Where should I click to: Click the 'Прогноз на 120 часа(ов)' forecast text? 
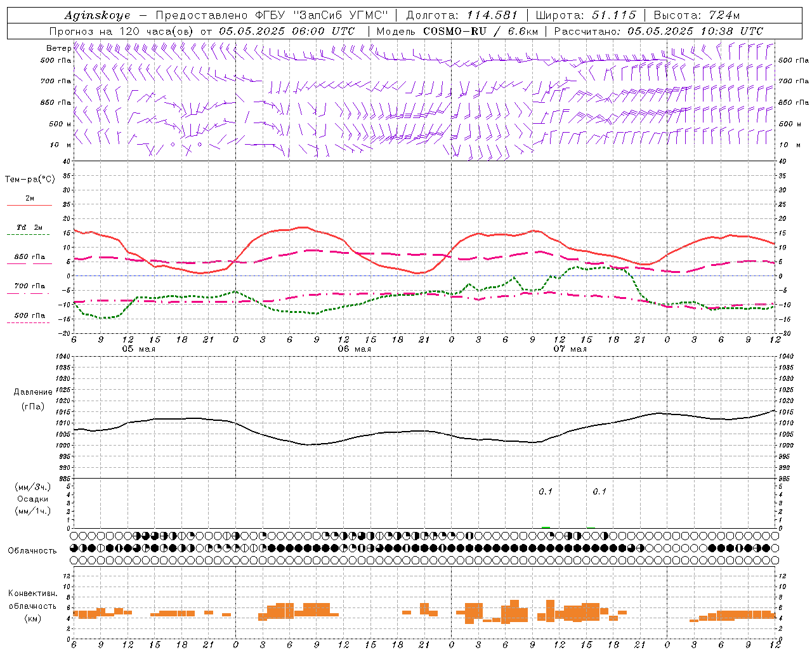coord(122,31)
